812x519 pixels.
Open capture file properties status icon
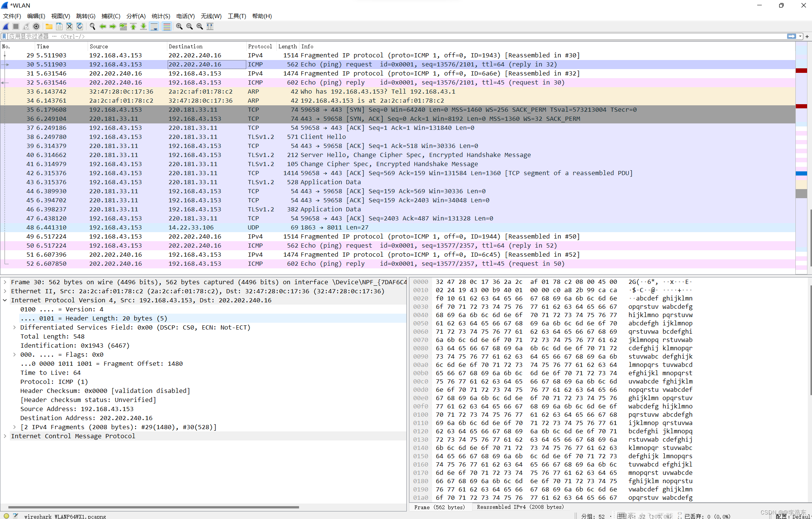pyautogui.click(x=15, y=516)
